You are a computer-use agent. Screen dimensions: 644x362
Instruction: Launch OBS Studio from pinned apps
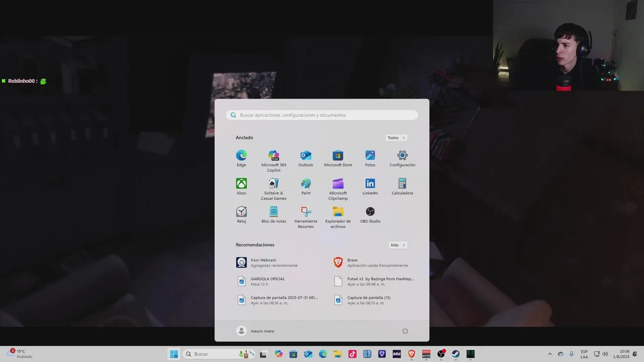tap(370, 214)
